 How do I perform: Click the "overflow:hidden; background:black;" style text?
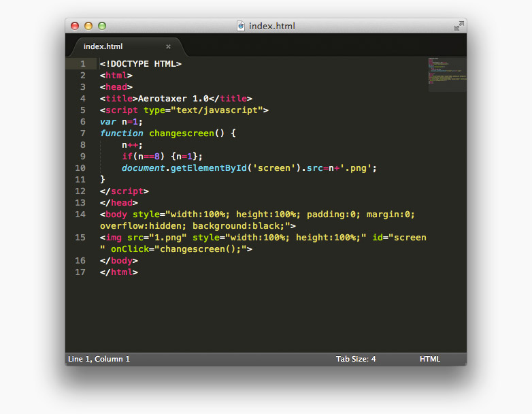pyautogui.click(x=192, y=226)
